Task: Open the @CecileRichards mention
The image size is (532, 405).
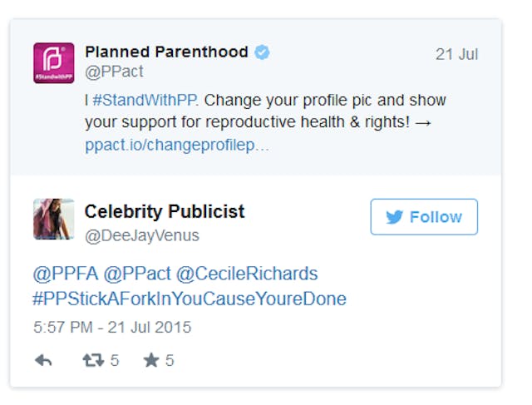Action: (247, 274)
